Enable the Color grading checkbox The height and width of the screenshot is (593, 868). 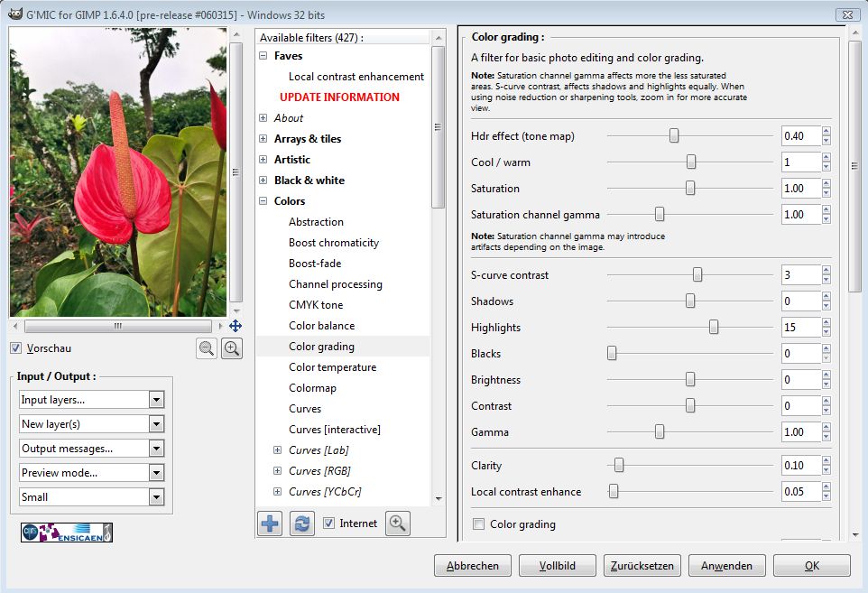(x=479, y=524)
